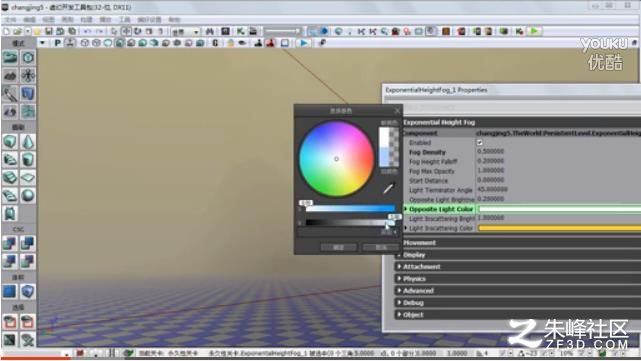Toggle the fog Enabled checkbox
Image resolution: width=641 pixels, height=361 pixels.
tap(480, 143)
